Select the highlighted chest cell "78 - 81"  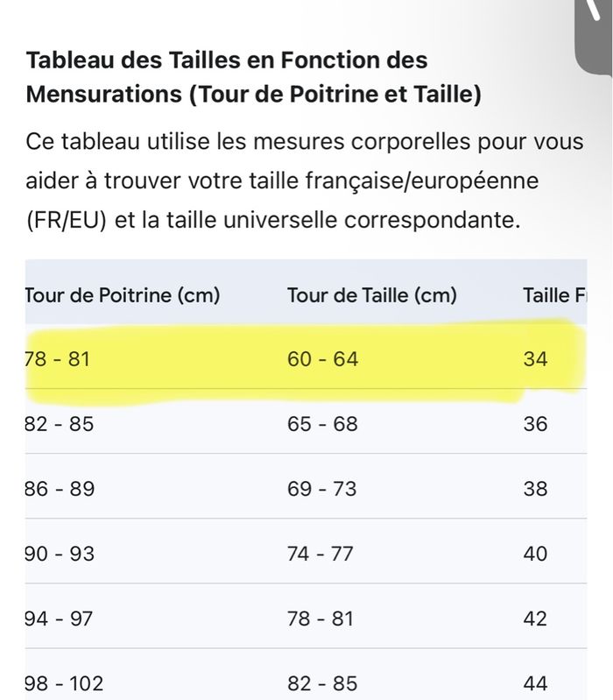(x=58, y=359)
